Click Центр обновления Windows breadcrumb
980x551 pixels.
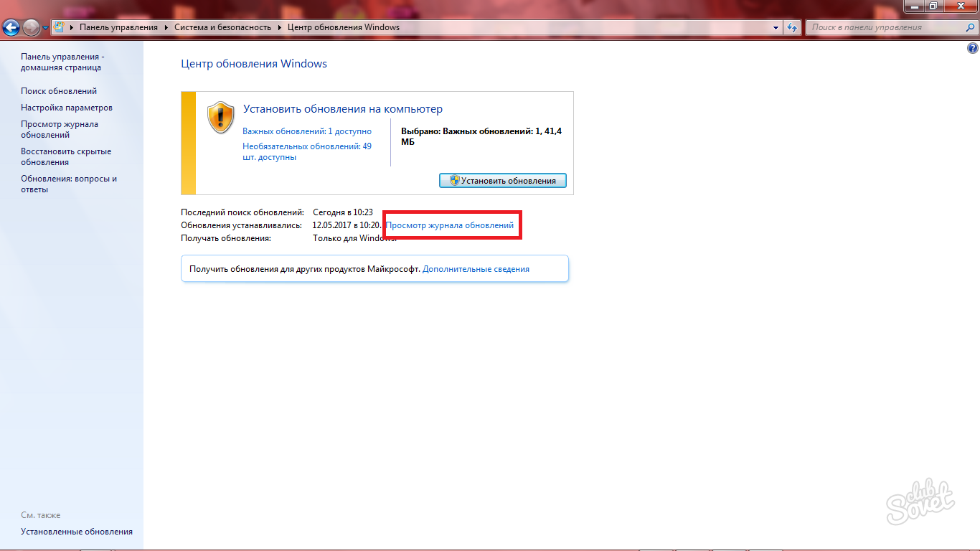click(344, 27)
